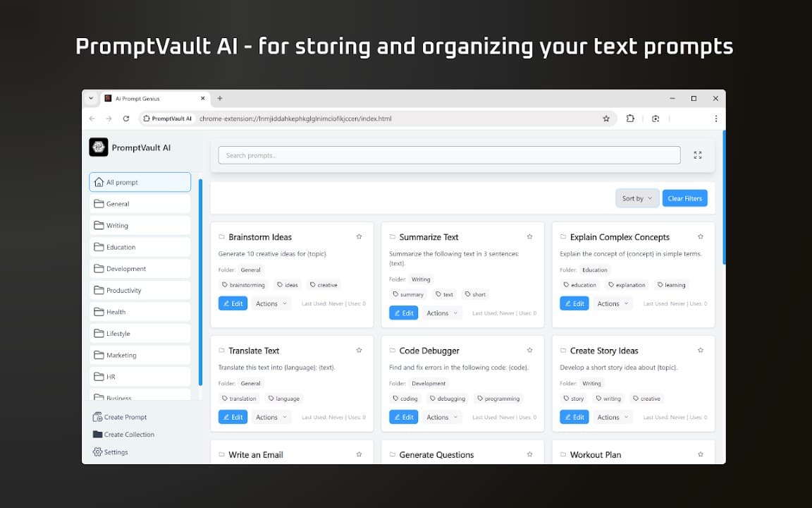This screenshot has height=508, width=812.
Task: Open the Sort by dropdown
Action: (637, 198)
